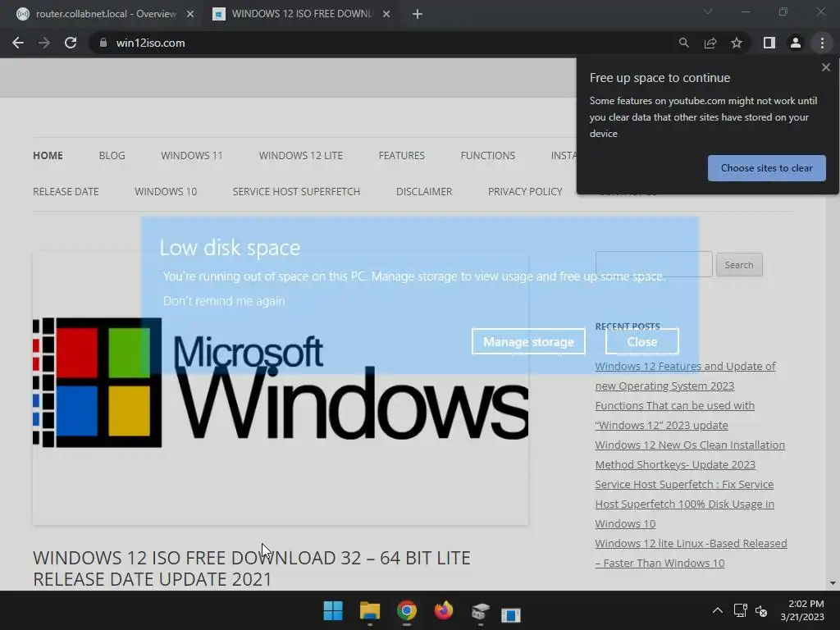Viewport: 840px width, 630px height.
Task: Click the address bar URL win12iso.com
Action: pyautogui.click(x=151, y=43)
